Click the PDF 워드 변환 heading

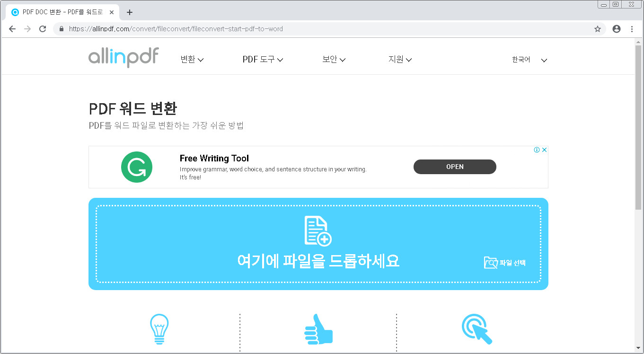132,108
